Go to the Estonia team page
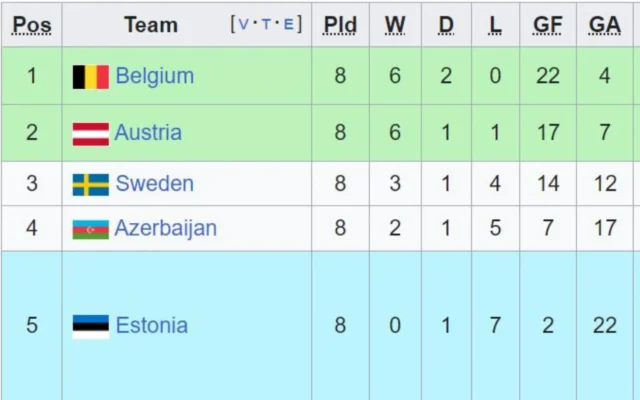This screenshot has width=640, height=400. click(151, 325)
